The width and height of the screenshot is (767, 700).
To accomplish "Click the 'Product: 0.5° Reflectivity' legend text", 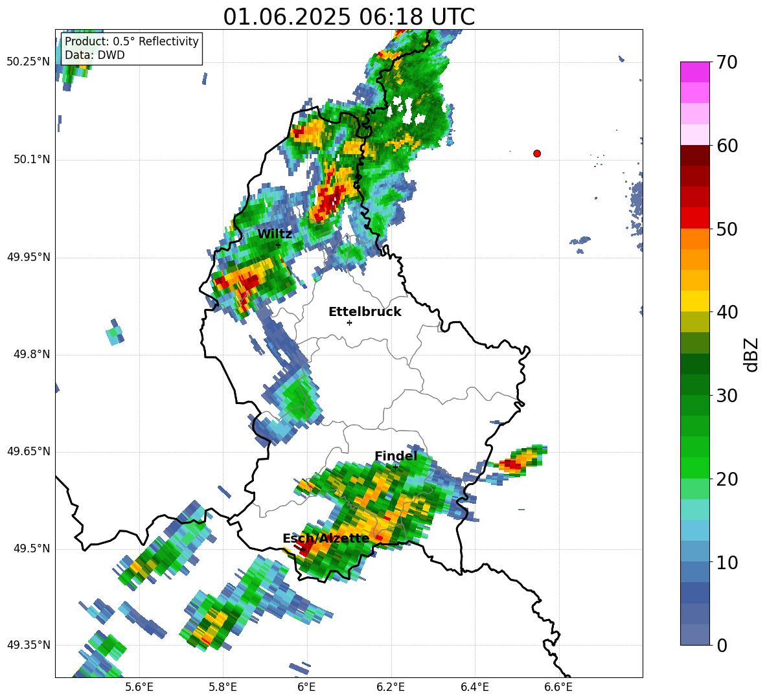I will coord(132,41).
